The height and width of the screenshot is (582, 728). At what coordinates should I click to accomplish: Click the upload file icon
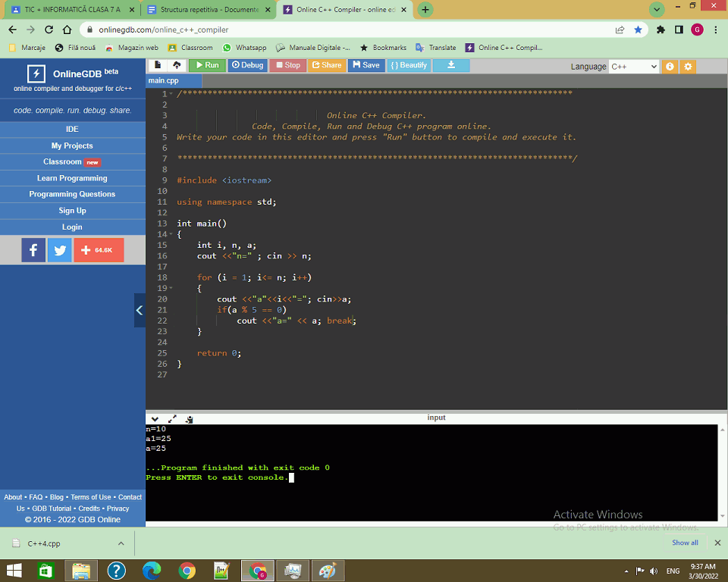pyautogui.click(x=177, y=65)
